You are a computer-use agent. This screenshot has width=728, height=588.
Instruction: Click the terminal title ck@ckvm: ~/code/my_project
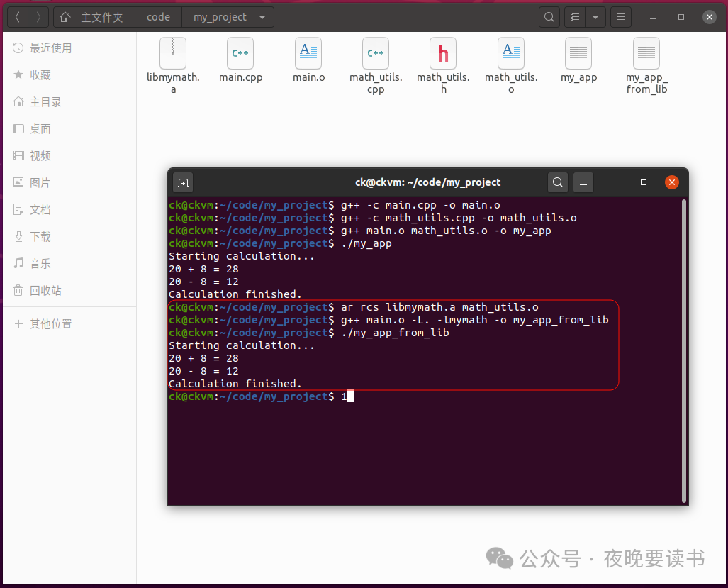(x=427, y=182)
